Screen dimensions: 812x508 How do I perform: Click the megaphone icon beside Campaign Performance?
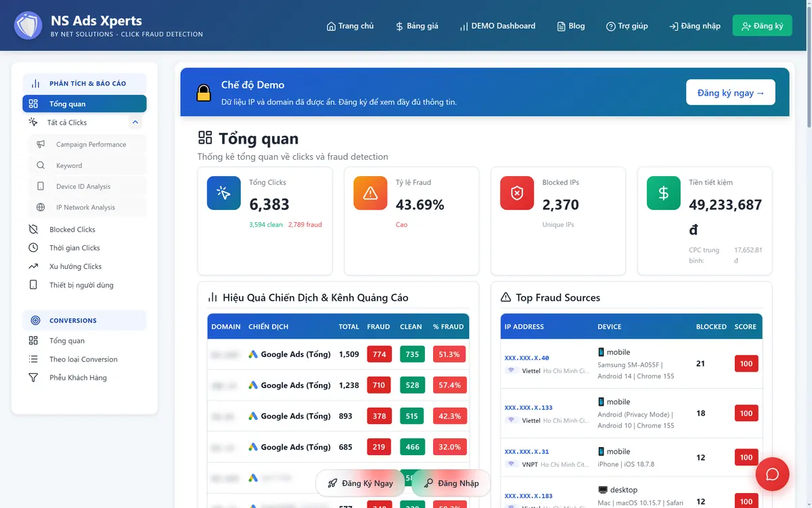click(41, 144)
